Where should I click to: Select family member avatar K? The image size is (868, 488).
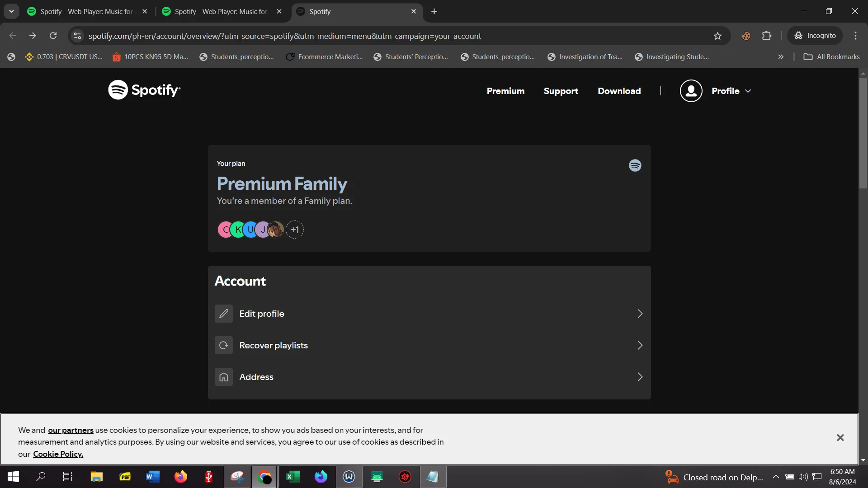237,230
